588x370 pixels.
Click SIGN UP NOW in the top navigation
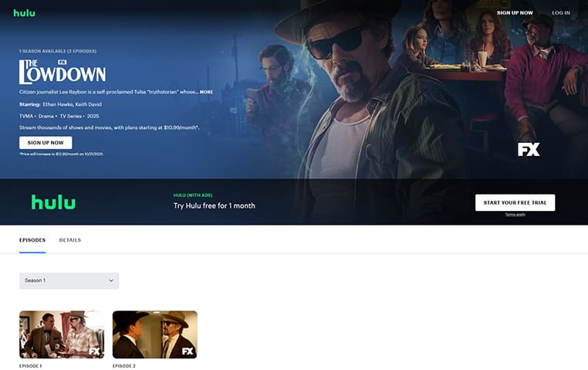(x=515, y=13)
